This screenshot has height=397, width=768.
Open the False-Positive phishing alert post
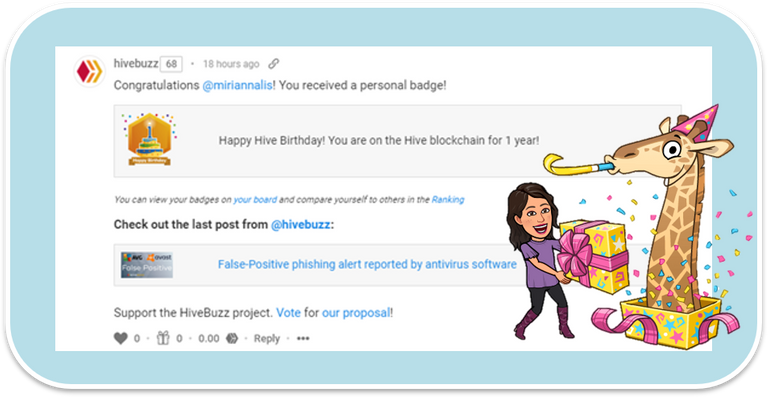[x=367, y=265]
